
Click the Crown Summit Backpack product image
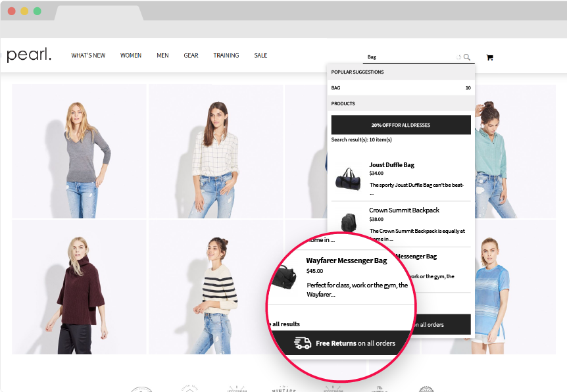(347, 222)
